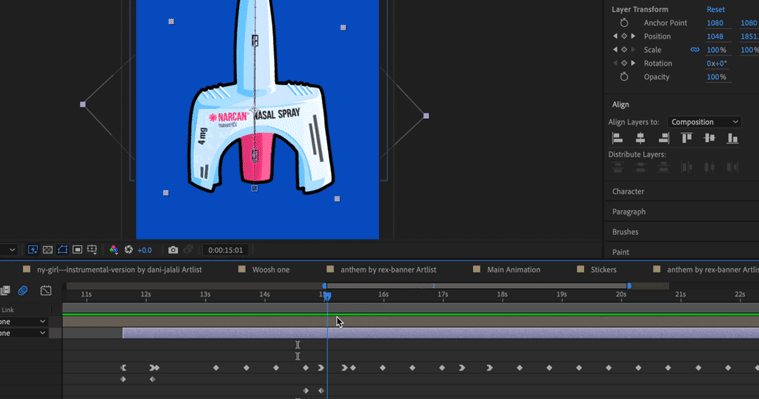Screen dimensions: 759x399
Task: Go to previous Position keyframe
Action: [x=615, y=36]
